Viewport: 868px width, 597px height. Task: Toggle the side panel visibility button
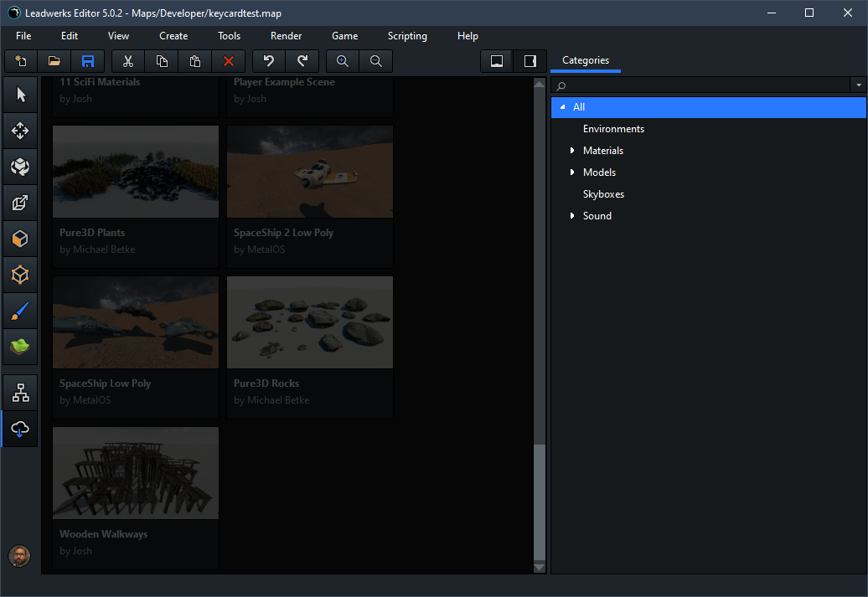click(530, 61)
